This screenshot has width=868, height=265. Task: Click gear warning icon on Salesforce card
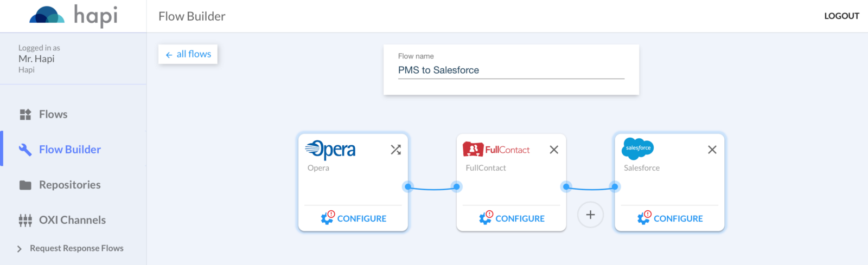644,217
